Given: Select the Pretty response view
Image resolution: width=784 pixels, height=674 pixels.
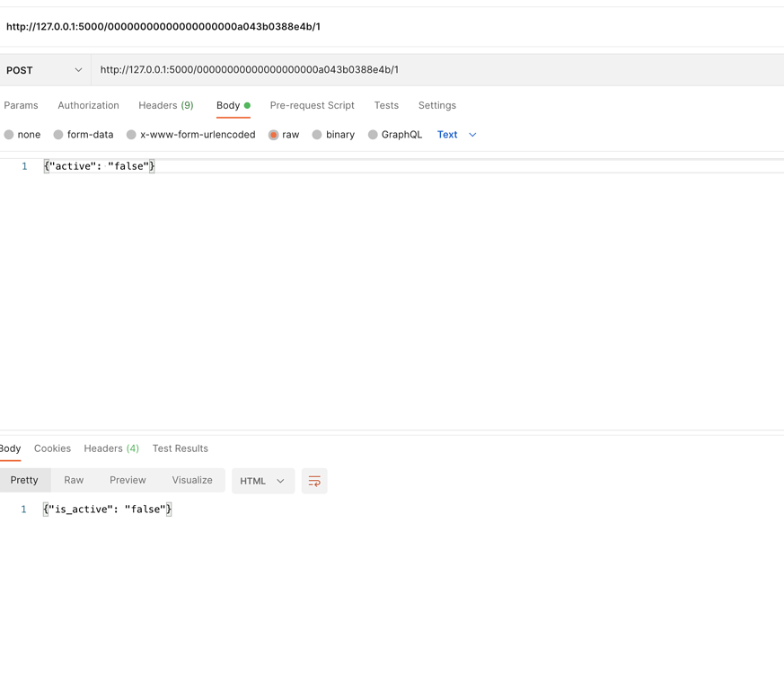Looking at the screenshot, I should (24, 481).
